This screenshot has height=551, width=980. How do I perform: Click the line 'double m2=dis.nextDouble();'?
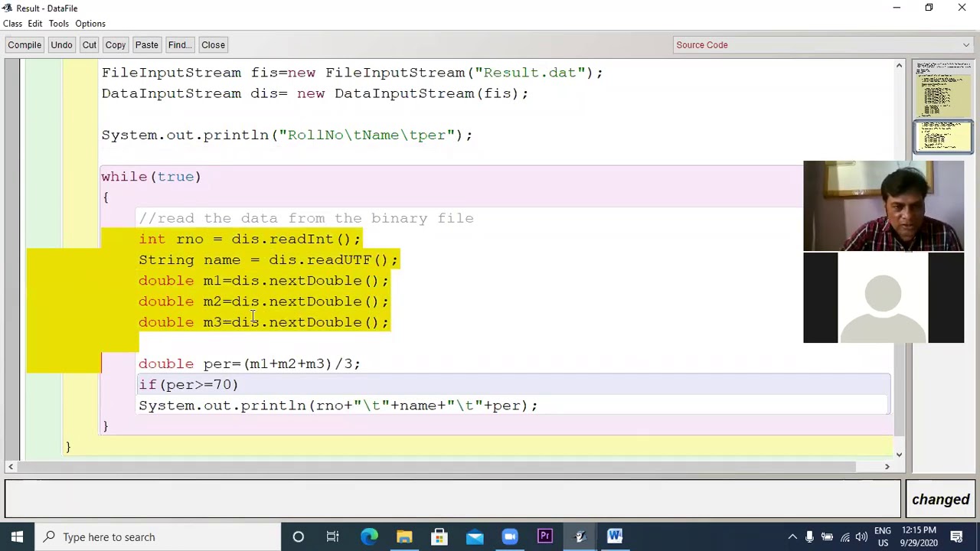click(x=263, y=302)
